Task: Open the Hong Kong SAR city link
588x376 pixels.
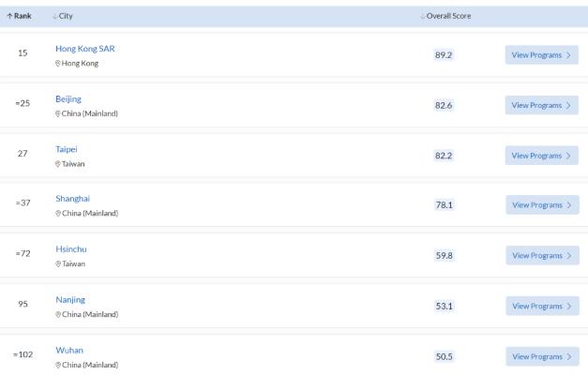Action: click(85, 49)
